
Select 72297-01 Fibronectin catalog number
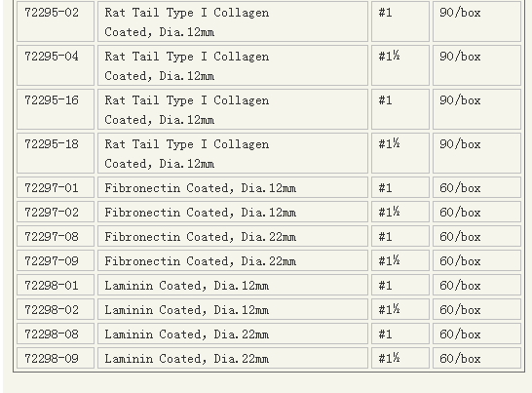click(52, 188)
